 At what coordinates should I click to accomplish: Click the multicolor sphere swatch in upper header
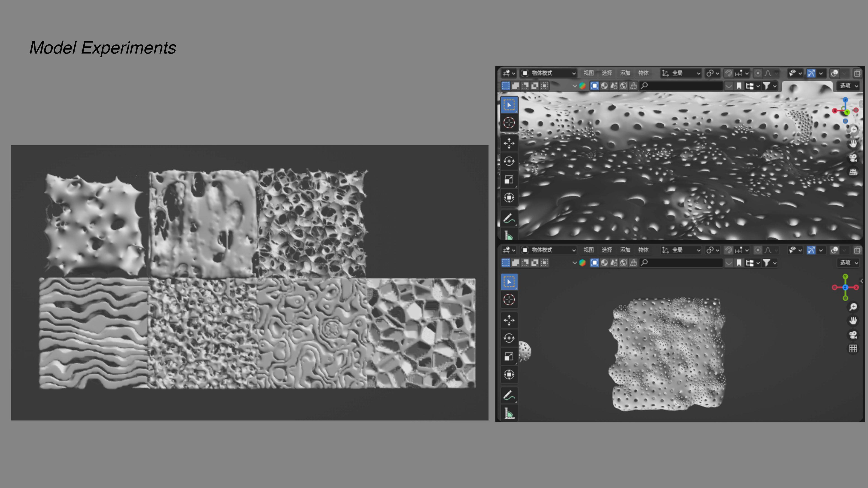point(582,86)
